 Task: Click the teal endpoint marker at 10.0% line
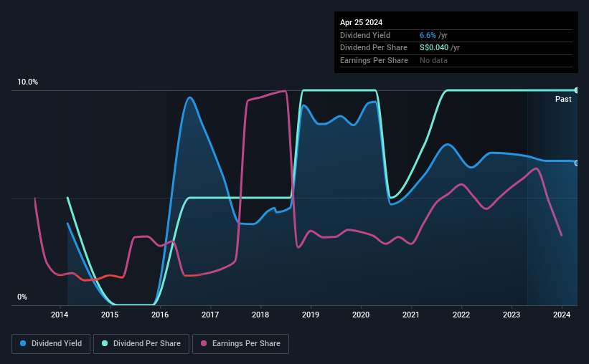click(x=577, y=90)
